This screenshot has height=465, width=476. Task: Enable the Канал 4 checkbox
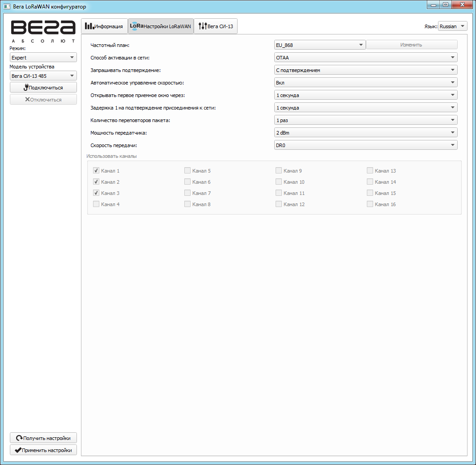coord(96,204)
